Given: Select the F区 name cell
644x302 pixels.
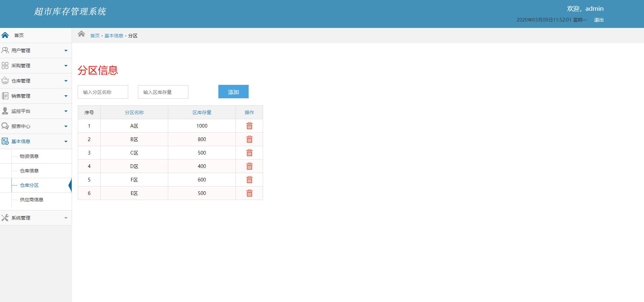Looking at the screenshot, I should click(x=134, y=180).
